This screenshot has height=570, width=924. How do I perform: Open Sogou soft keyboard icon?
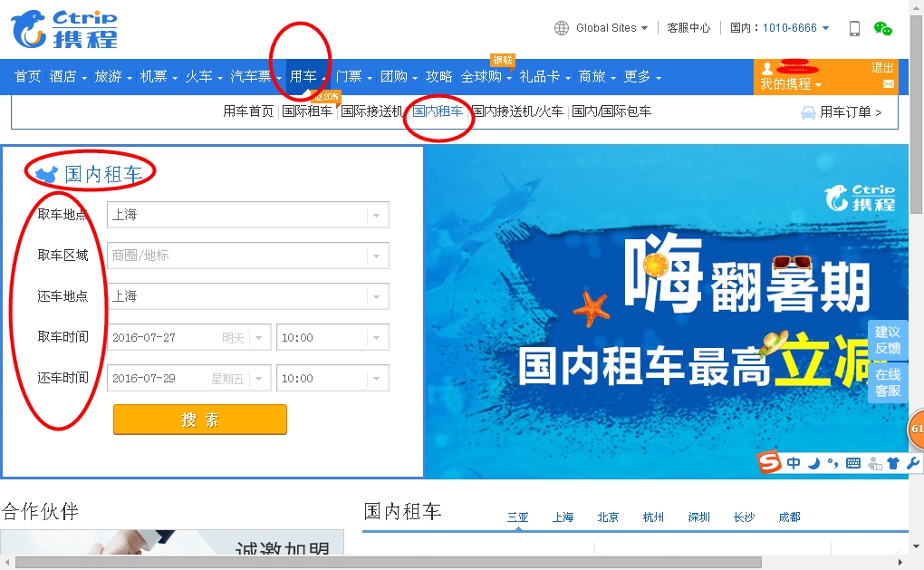pos(852,463)
